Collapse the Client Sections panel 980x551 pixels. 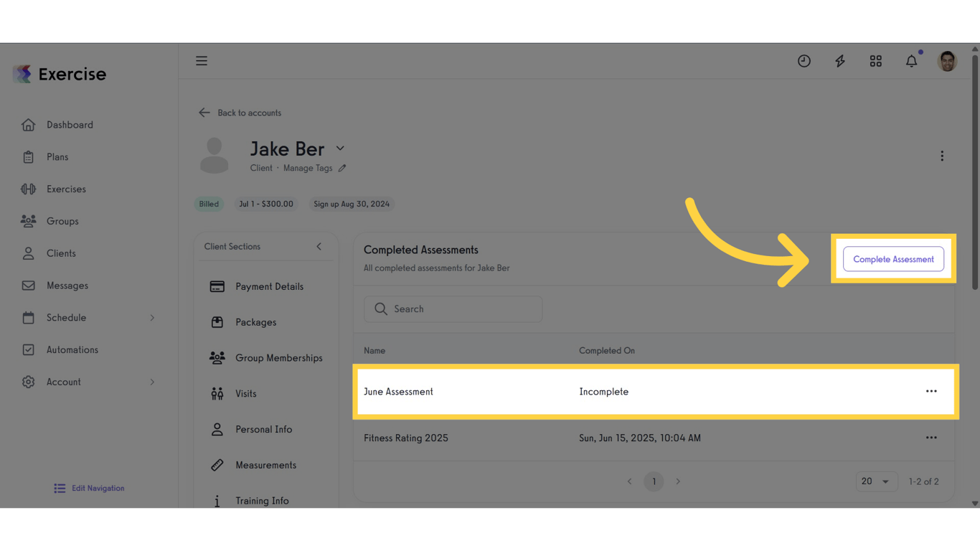tap(319, 247)
